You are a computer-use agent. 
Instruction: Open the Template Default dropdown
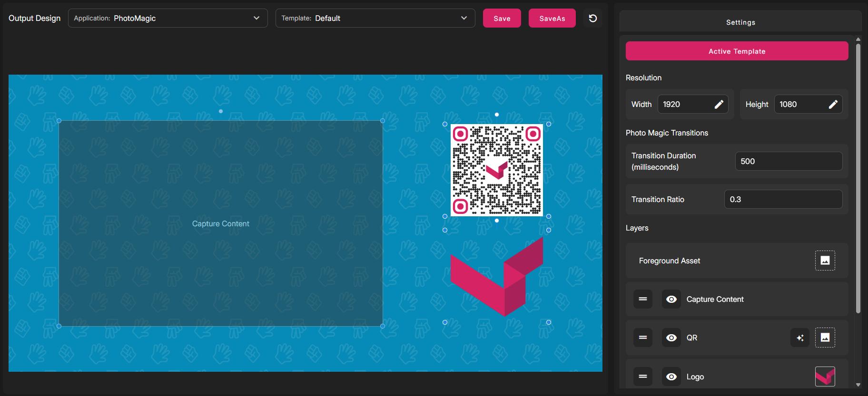(375, 18)
